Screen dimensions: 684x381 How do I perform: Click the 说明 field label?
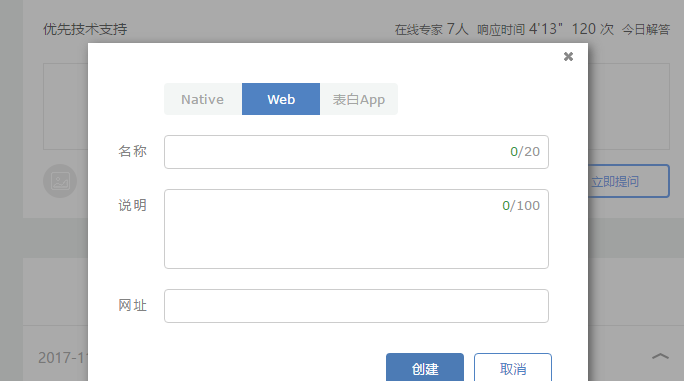133,205
